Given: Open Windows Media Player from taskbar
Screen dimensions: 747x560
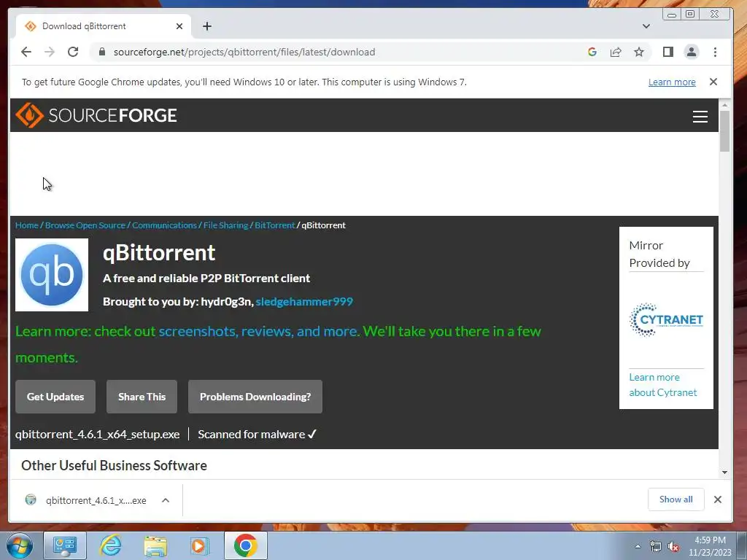Looking at the screenshot, I should click(x=200, y=545).
